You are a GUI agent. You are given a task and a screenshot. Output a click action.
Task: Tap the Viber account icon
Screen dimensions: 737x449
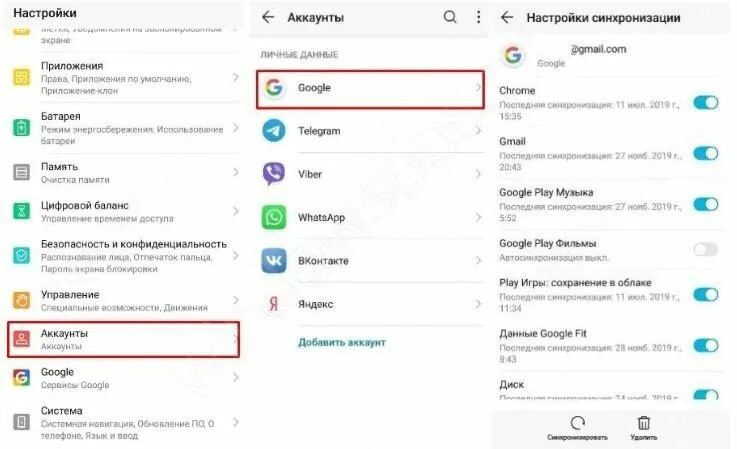274,174
